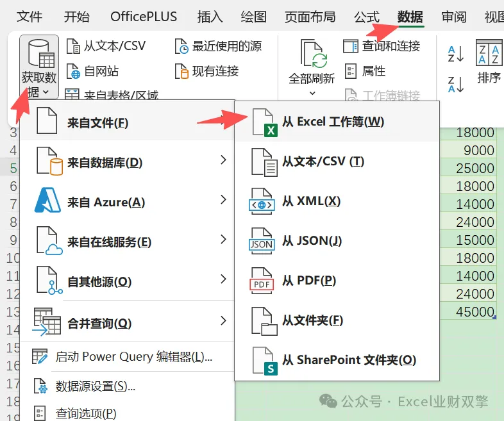Sort ascending A to Z icon
This screenshot has width=504, height=421.
pos(456,54)
